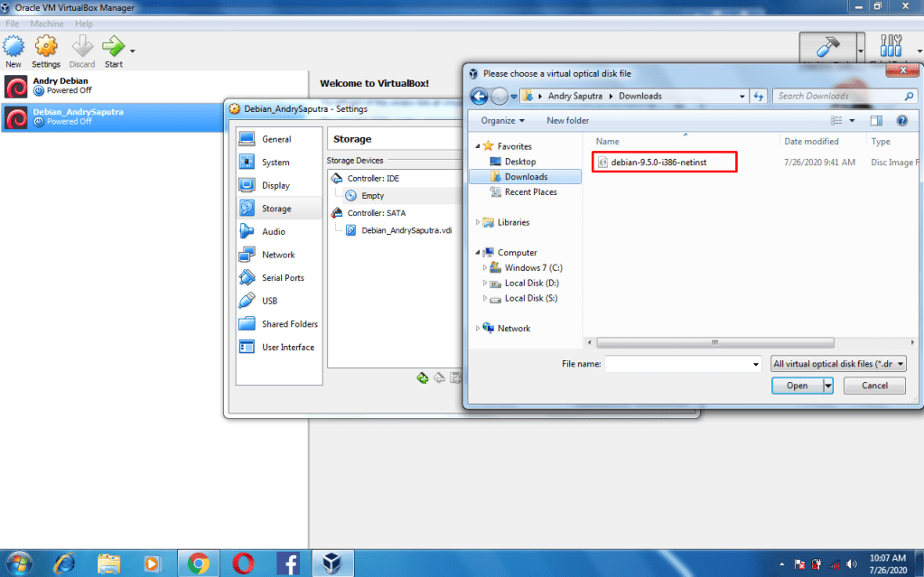Open the file type filter dropdown
The height and width of the screenshot is (577, 924).
838,364
